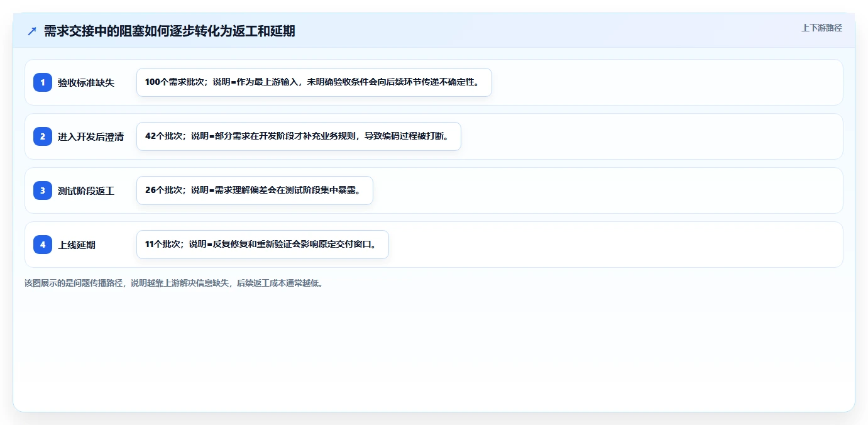Click the 上下游路径 label

coord(821,28)
